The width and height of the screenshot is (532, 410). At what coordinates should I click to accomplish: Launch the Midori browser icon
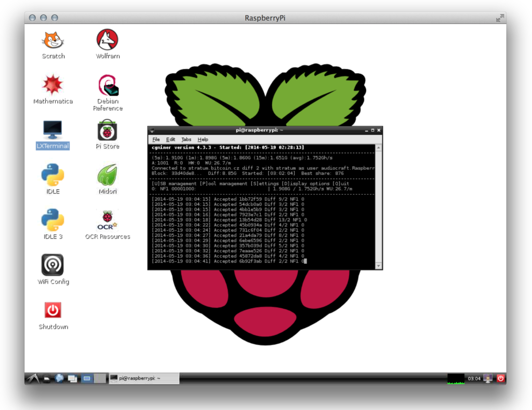tap(108, 179)
